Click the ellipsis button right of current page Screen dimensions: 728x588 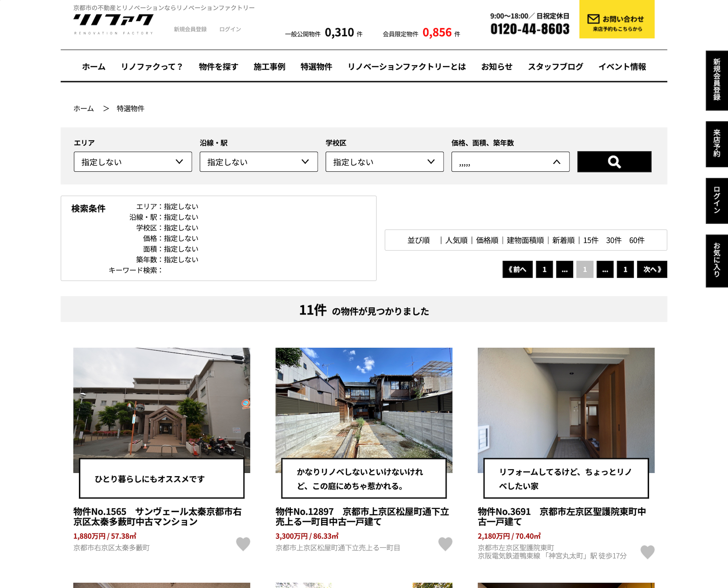pyautogui.click(x=605, y=270)
